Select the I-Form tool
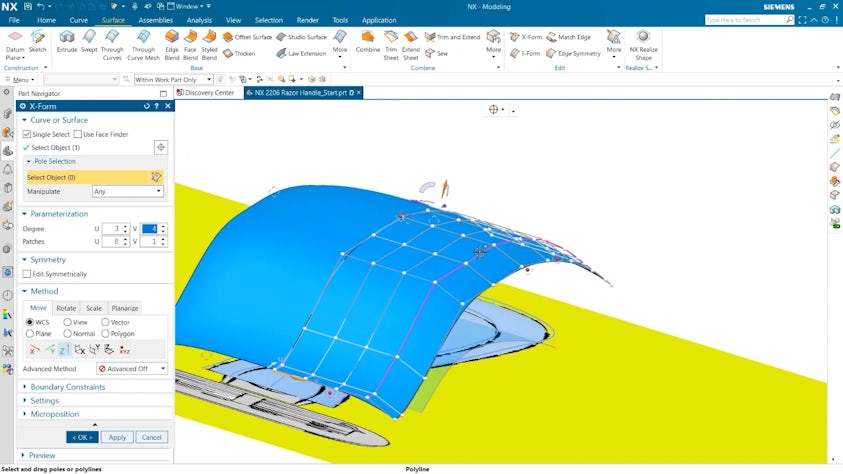Viewport: 843px width, 474px height. [525, 53]
